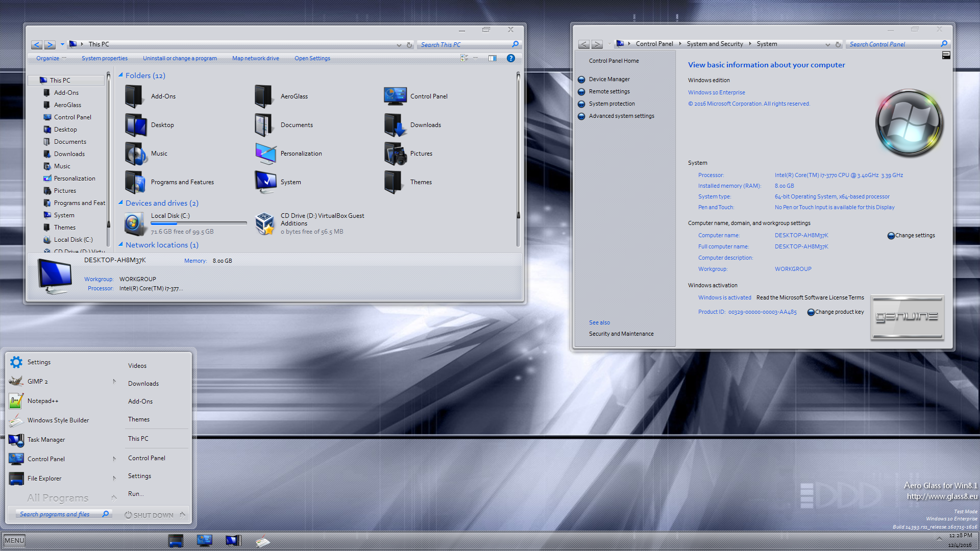Open the taskbar File Explorer icon
This screenshot has height=551, width=980.
[176, 541]
